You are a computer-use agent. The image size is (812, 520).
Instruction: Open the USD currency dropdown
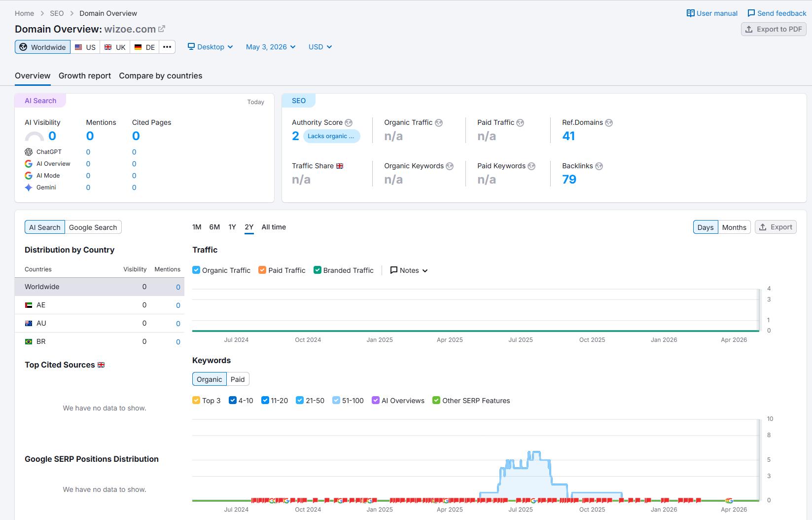[320, 47]
